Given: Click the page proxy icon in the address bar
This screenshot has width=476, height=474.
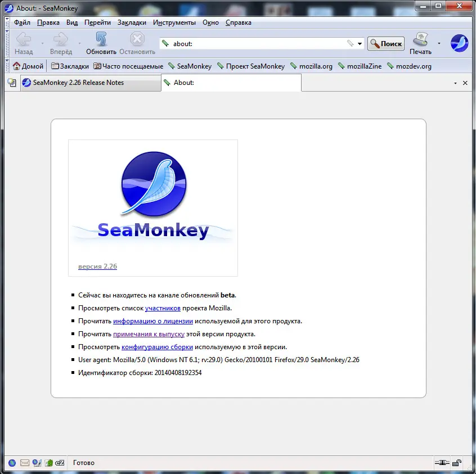Looking at the screenshot, I should tap(165, 44).
